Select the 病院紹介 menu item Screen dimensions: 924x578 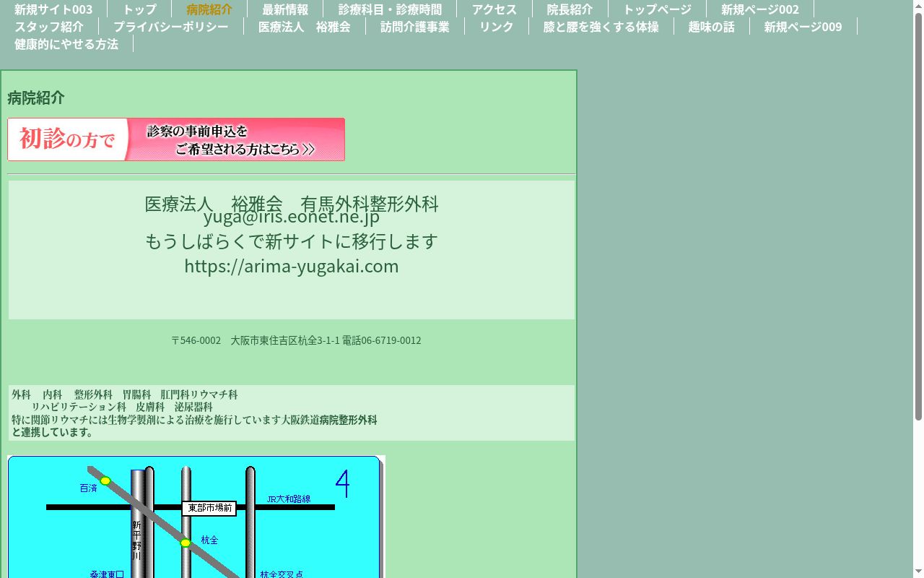pos(209,9)
